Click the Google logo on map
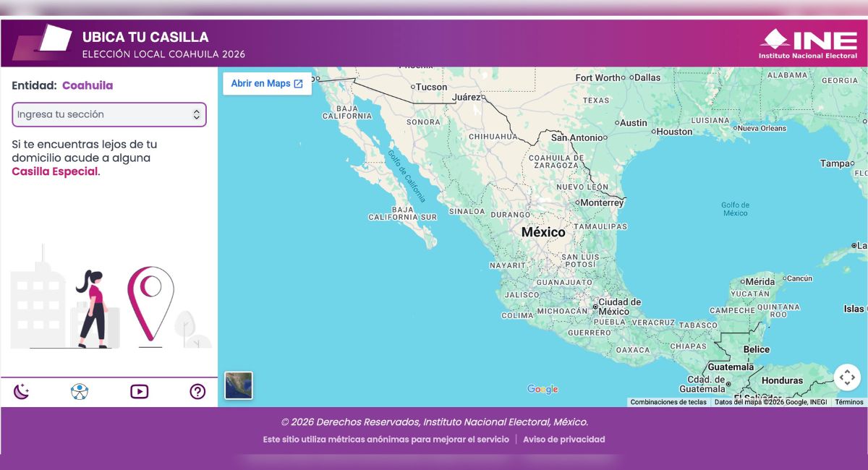Screen dimensions: 868x470 pyautogui.click(x=542, y=390)
